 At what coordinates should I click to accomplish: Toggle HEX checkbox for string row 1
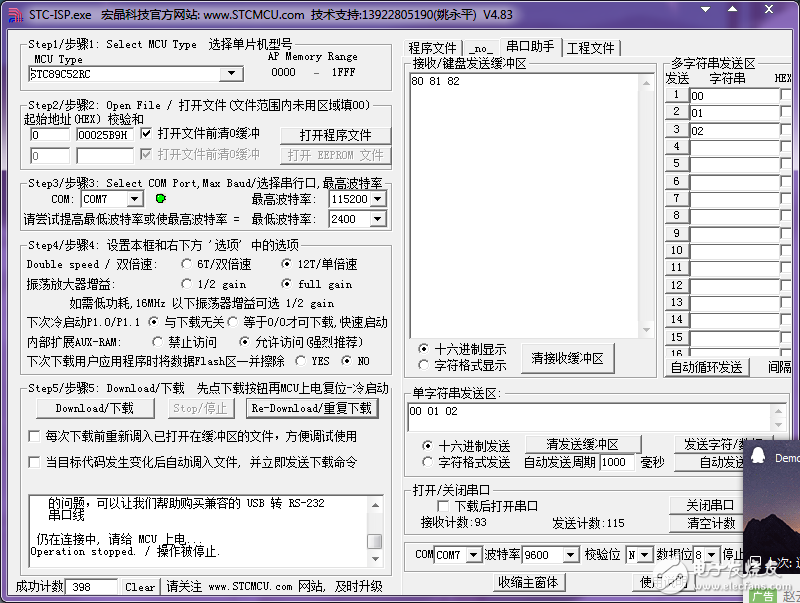point(785,95)
